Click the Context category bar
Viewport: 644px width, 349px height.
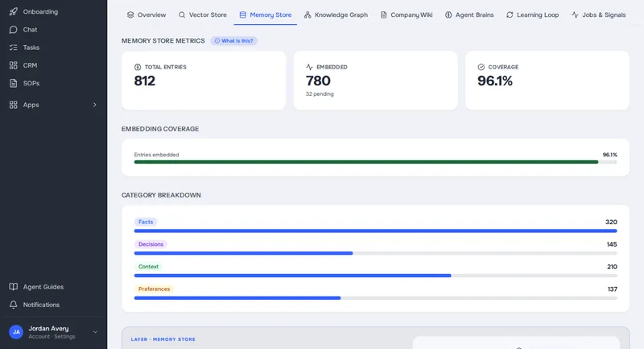pyautogui.click(x=375, y=276)
